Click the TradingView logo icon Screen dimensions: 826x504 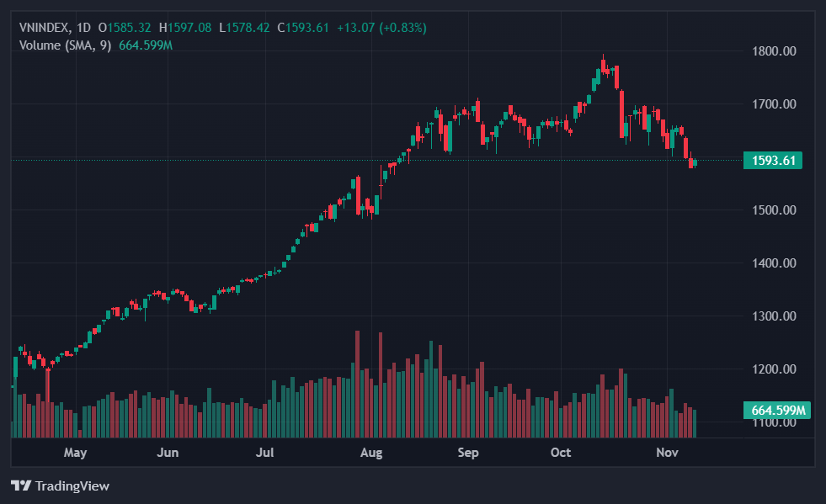point(21,485)
